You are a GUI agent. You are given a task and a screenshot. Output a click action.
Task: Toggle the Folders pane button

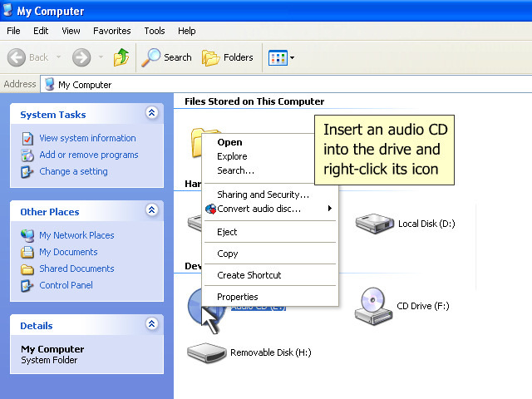pyautogui.click(x=228, y=57)
